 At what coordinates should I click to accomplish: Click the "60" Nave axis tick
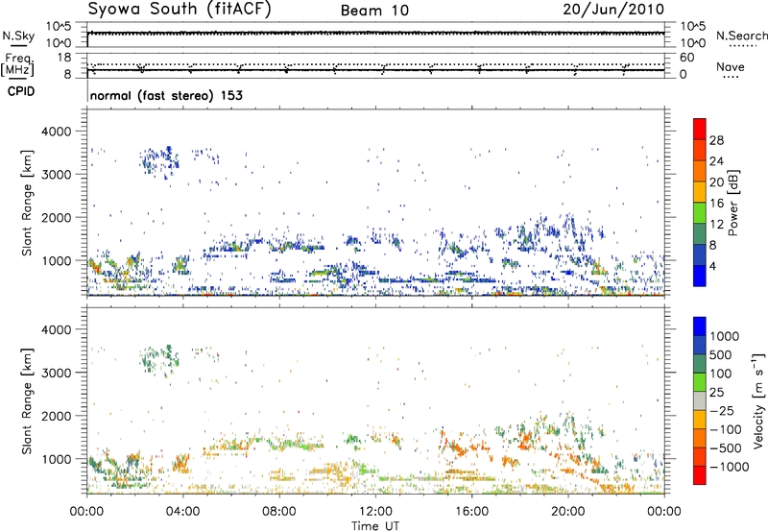[x=686, y=58]
